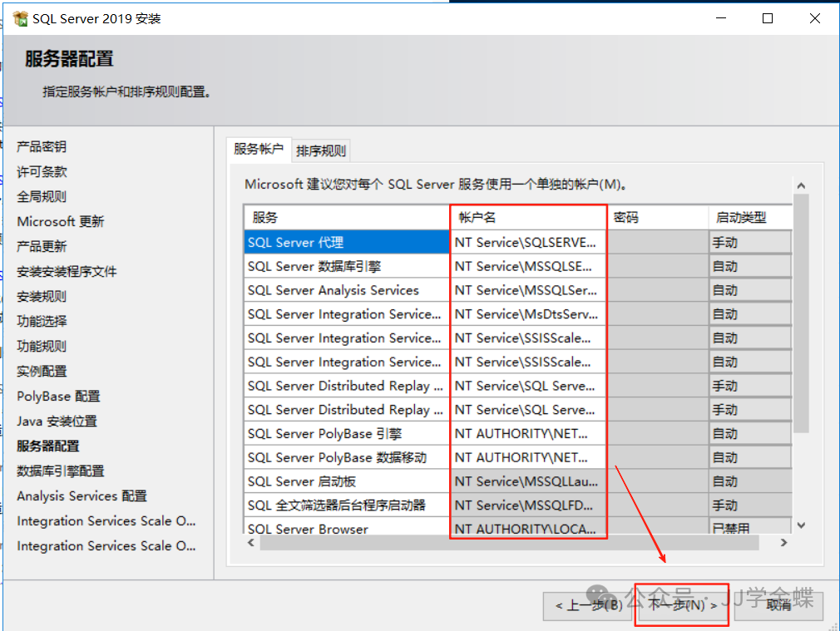This screenshot has height=631, width=840.
Task: Select SQL 全文筛选器后台程序启动器 row
Action: pos(347,505)
